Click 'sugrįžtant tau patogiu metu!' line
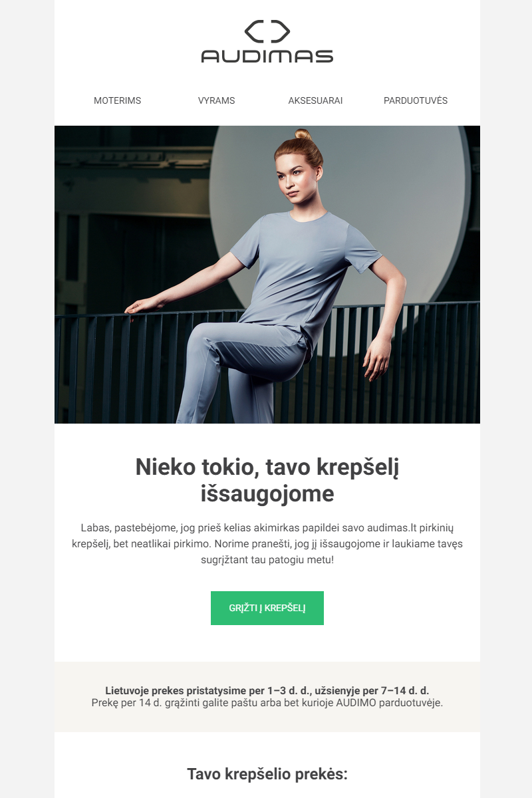532x798 pixels. (267, 560)
